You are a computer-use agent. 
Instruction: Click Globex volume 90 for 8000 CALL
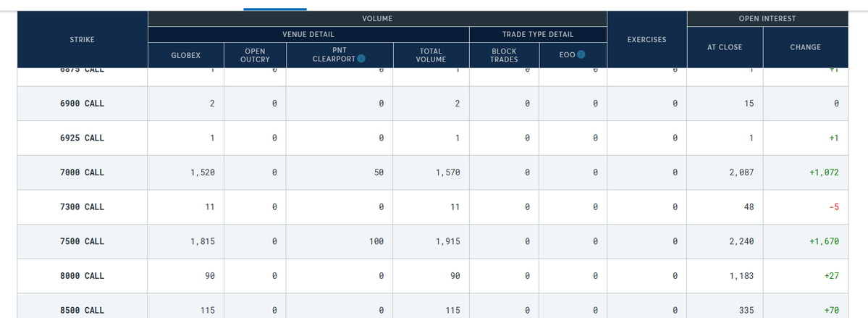(210, 276)
